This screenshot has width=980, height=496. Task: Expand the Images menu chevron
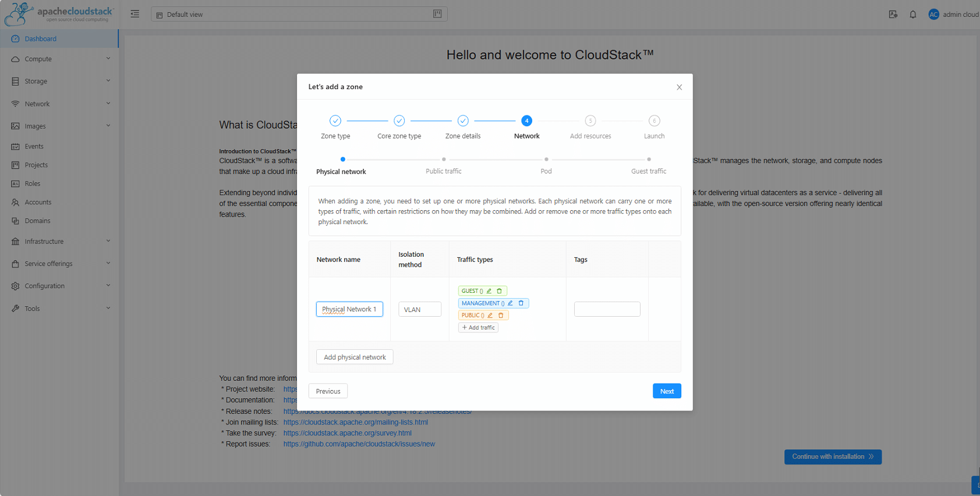(x=108, y=126)
